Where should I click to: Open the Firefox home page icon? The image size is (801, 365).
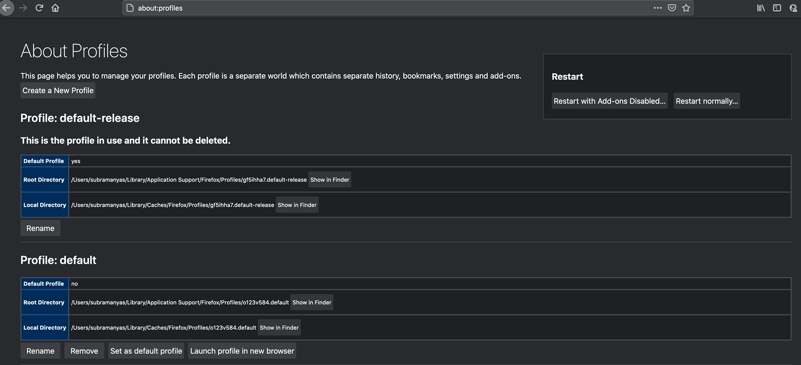coord(55,8)
